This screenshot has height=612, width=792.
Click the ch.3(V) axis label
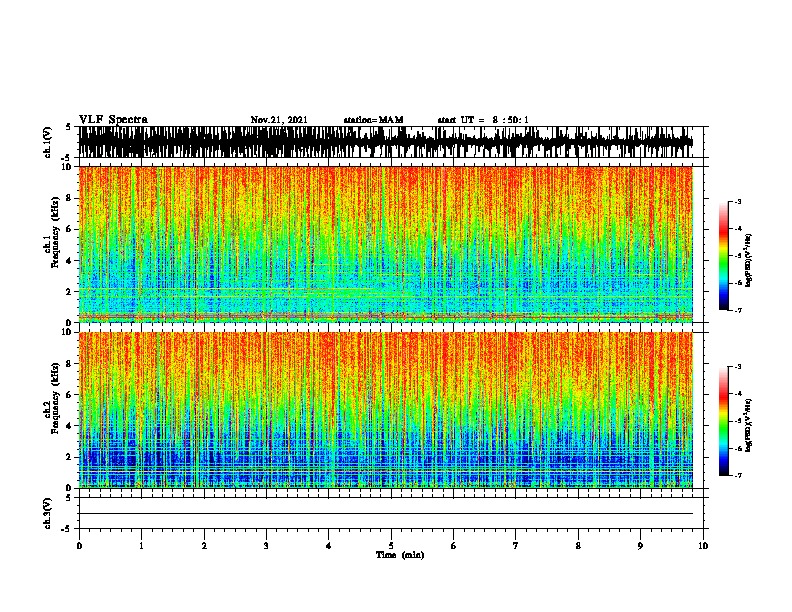(x=48, y=513)
